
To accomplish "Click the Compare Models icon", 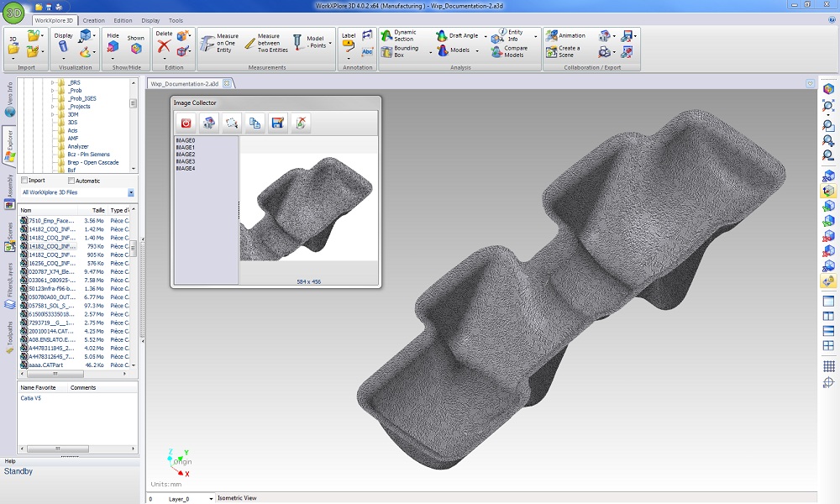I will tap(507, 51).
